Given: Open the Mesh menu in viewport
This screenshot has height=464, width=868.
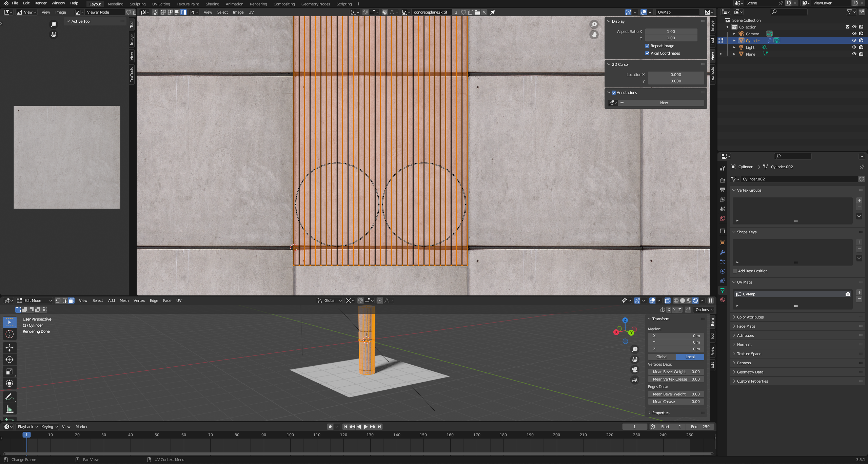Looking at the screenshot, I should [x=124, y=301].
